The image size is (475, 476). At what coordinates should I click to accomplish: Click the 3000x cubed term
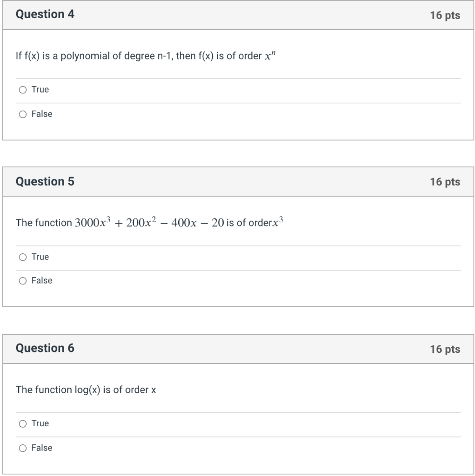[x=93, y=222]
